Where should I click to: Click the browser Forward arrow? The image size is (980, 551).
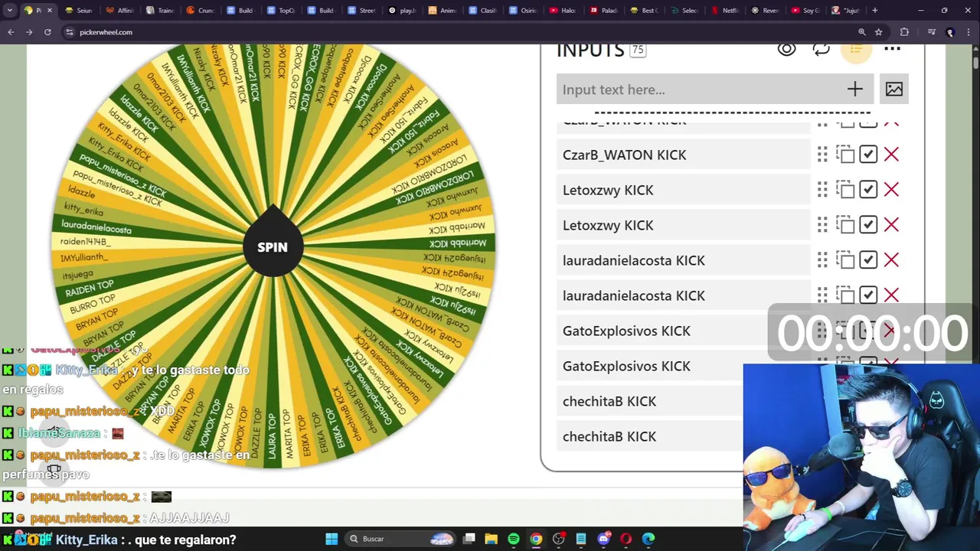point(29,32)
